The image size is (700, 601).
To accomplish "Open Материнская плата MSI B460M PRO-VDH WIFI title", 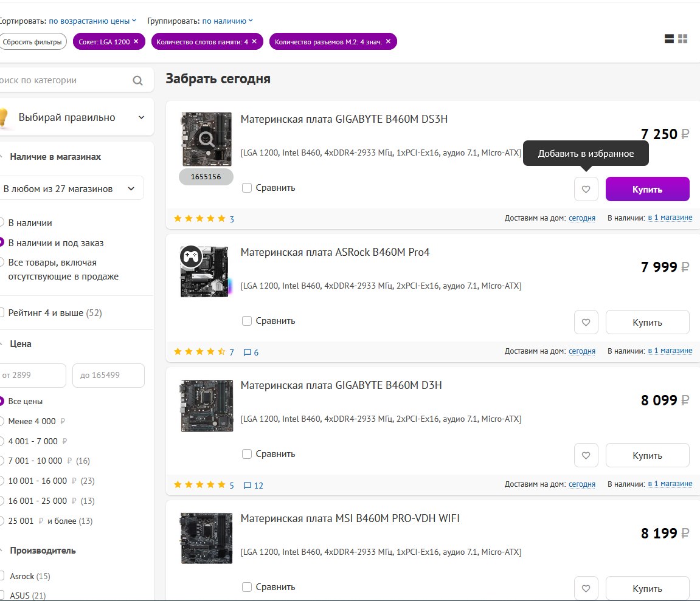I will [x=350, y=518].
